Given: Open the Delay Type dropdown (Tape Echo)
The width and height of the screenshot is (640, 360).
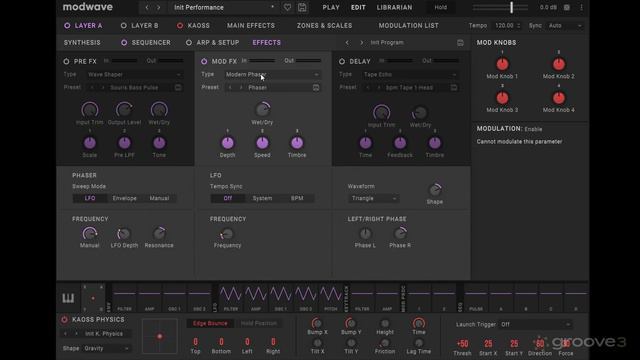Looking at the screenshot, I should [x=410, y=74].
